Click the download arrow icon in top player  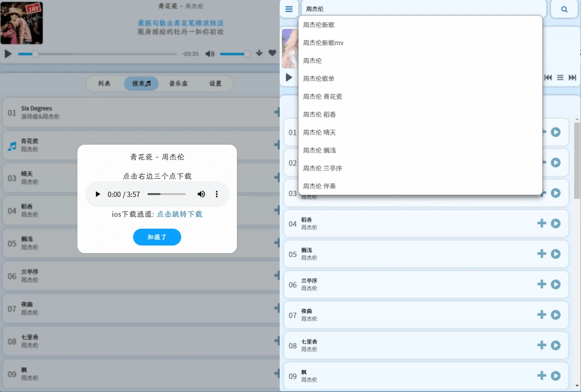coord(259,53)
